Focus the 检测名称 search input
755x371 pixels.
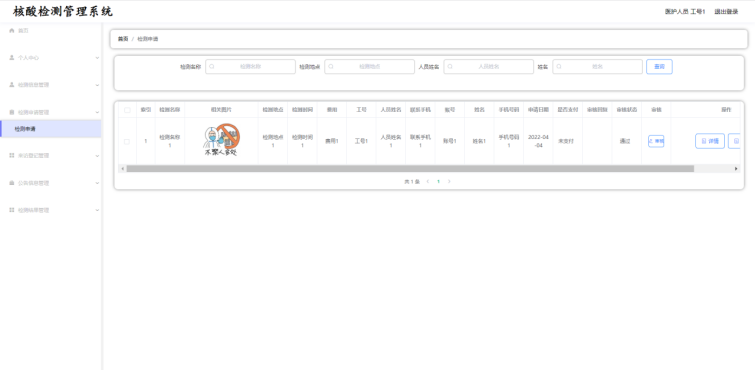pyautogui.click(x=250, y=67)
